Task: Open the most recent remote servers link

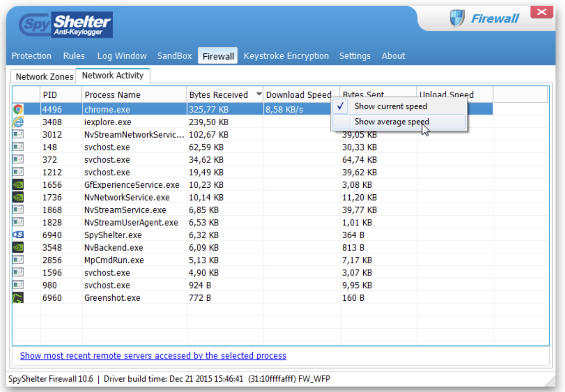Action: [x=153, y=356]
